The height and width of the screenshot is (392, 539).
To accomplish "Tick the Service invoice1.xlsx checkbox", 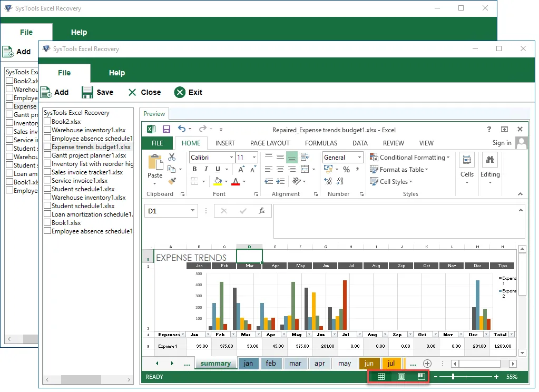I will tap(47, 181).
